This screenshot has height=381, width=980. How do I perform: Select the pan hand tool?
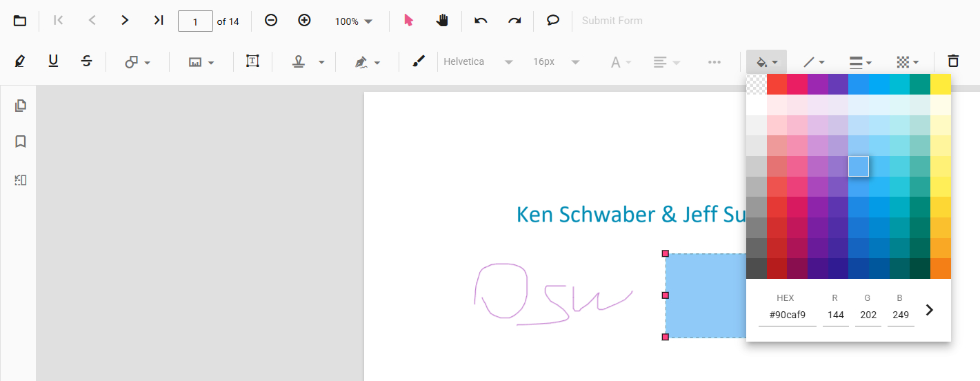pyautogui.click(x=442, y=21)
